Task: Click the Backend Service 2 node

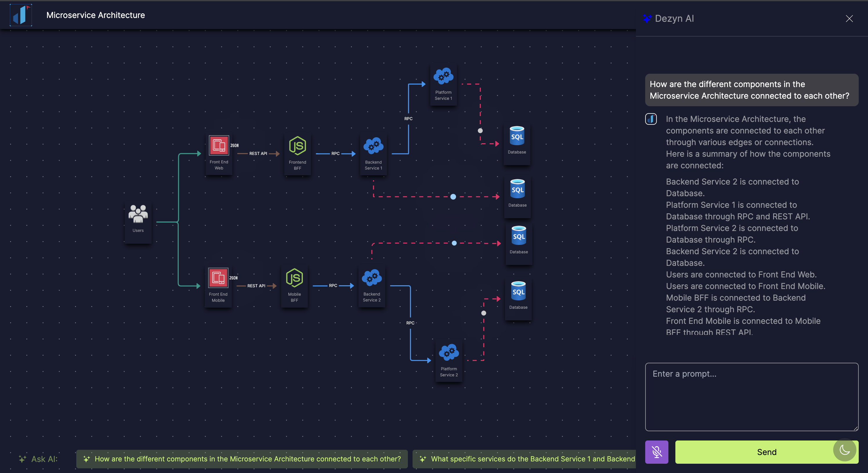Action: coord(371,286)
